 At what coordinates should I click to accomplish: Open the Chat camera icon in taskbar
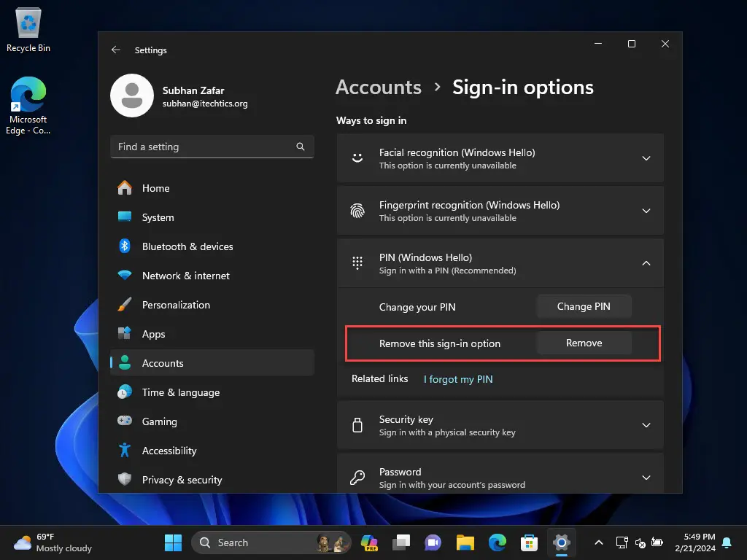point(433,542)
